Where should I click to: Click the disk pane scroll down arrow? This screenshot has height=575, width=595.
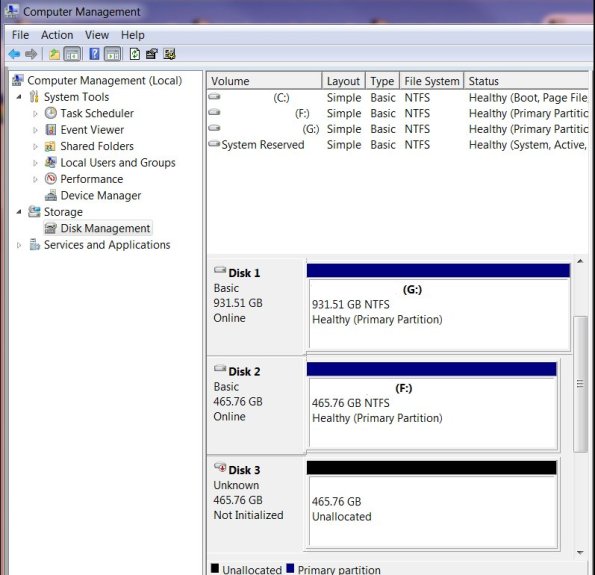580,553
